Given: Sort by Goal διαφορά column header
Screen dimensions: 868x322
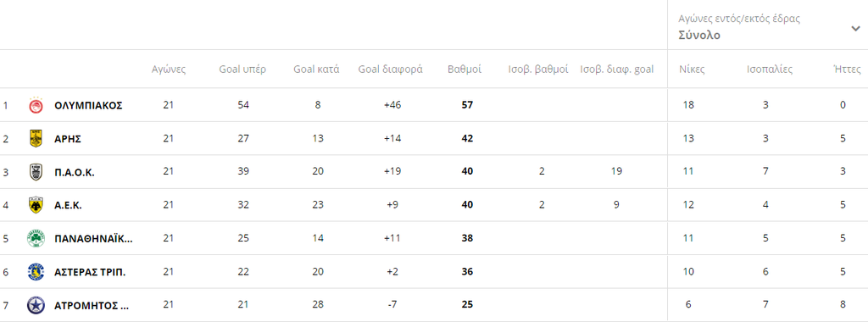Looking at the screenshot, I should tap(390, 69).
